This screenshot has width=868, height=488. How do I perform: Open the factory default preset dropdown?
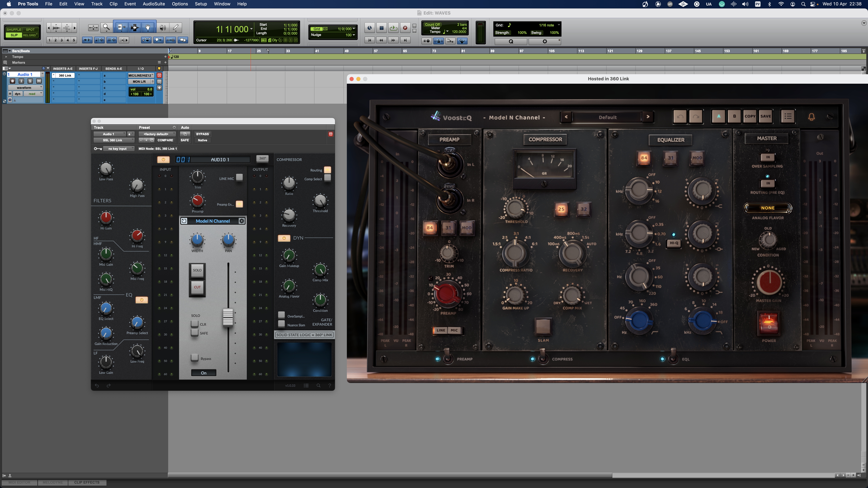coord(157,134)
